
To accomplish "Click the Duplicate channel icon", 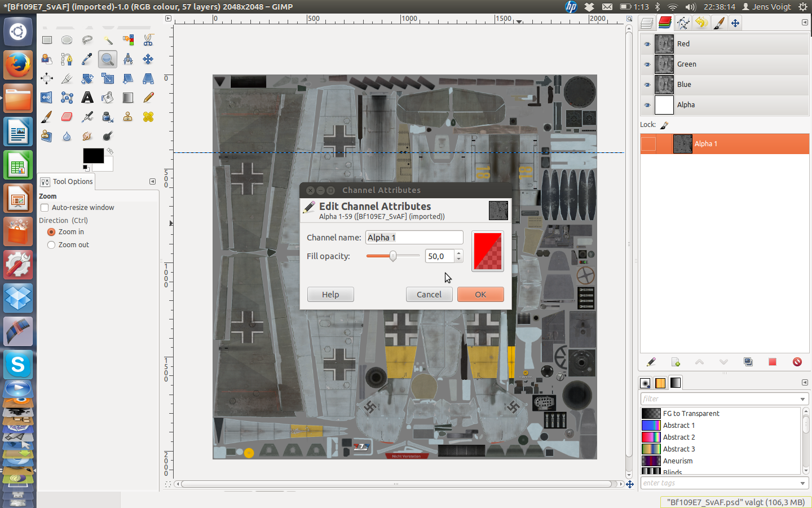I will click(748, 362).
